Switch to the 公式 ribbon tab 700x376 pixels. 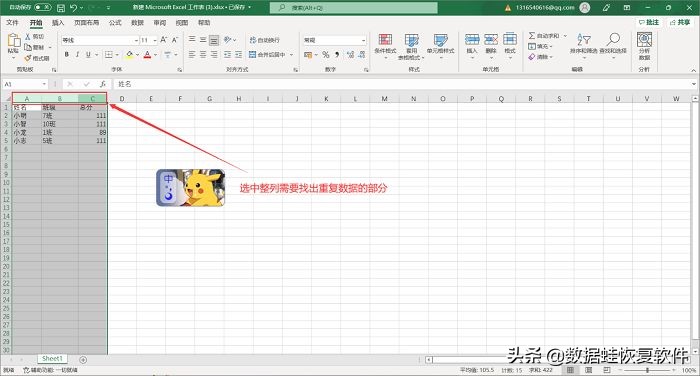coord(115,22)
